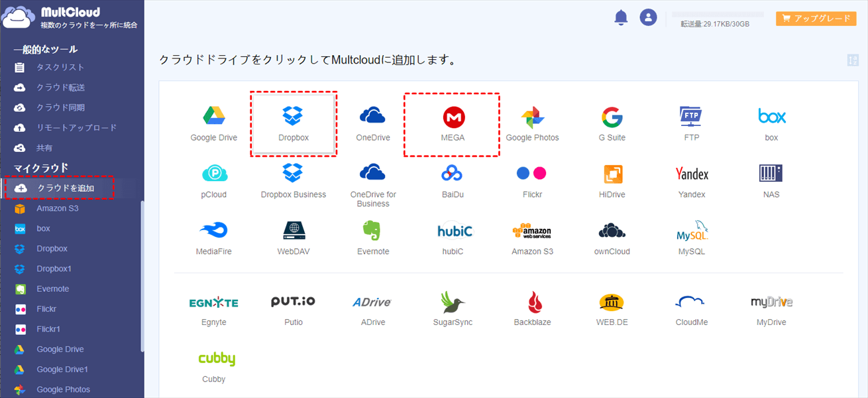Choose the FTP connection tile

691,124
